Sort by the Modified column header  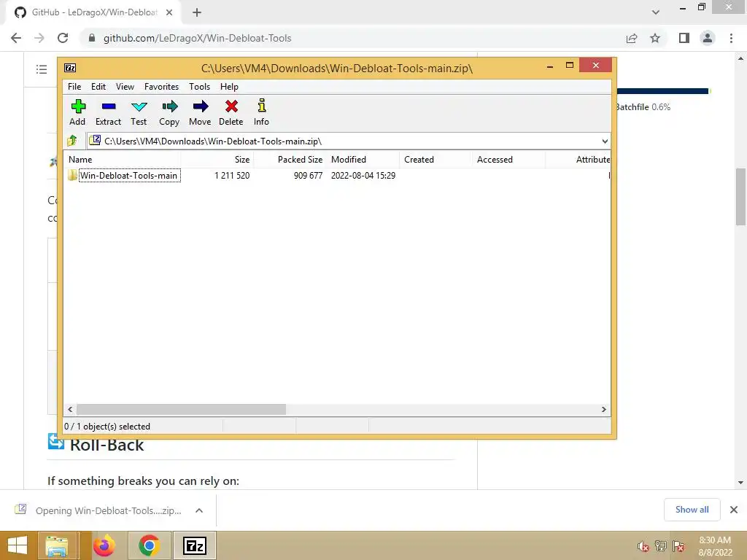pyautogui.click(x=363, y=160)
